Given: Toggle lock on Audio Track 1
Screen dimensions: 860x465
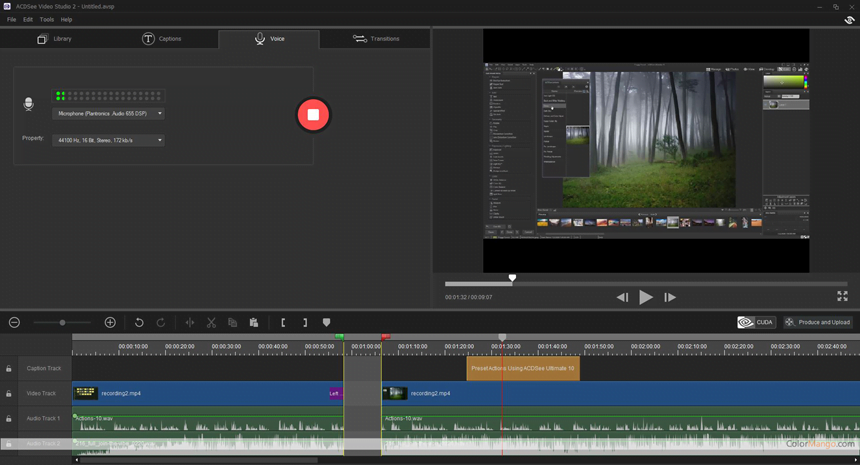Looking at the screenshot, I should (x=9, y=418).
